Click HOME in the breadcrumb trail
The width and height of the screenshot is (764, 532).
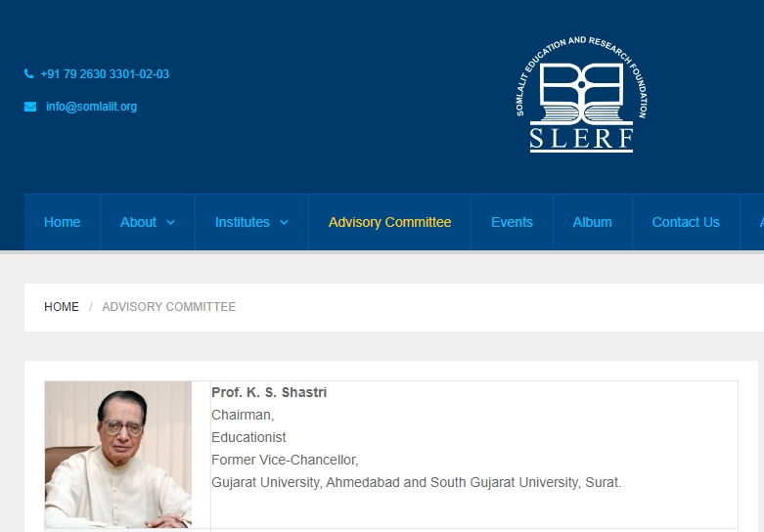pyautogui.click(x=62, y=307)
